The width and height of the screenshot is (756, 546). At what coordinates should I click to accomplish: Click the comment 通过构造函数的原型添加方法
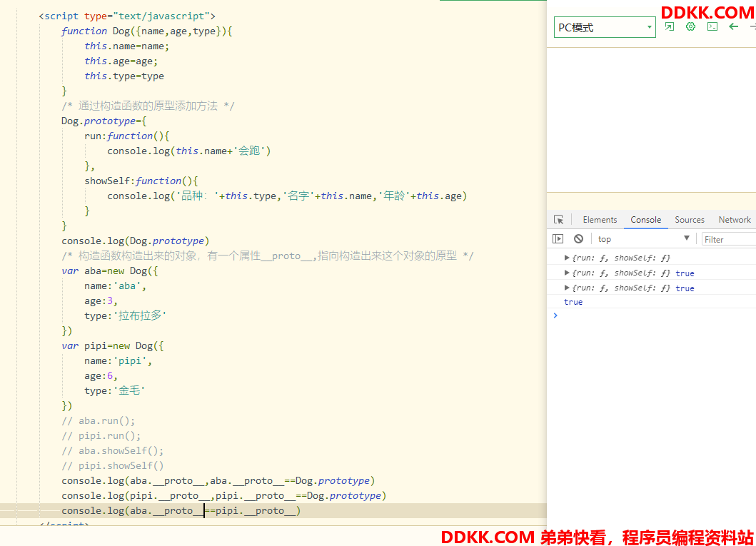tap(148, 106)
